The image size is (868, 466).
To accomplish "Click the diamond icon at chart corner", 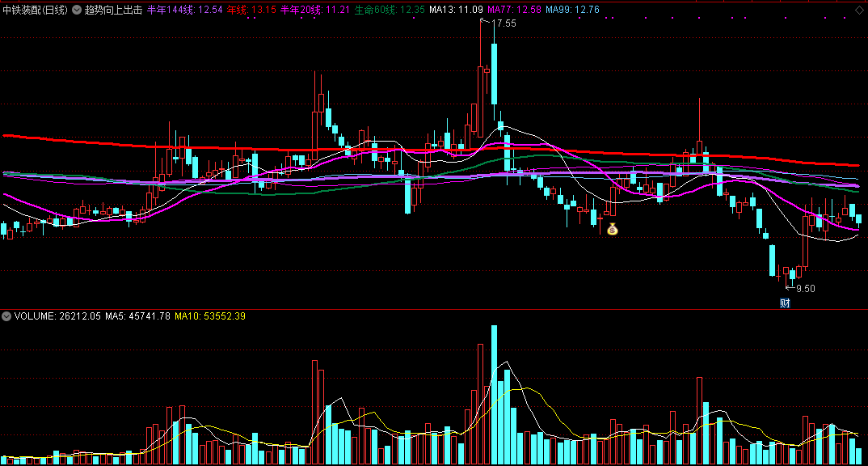I will [x=860, y=10].
